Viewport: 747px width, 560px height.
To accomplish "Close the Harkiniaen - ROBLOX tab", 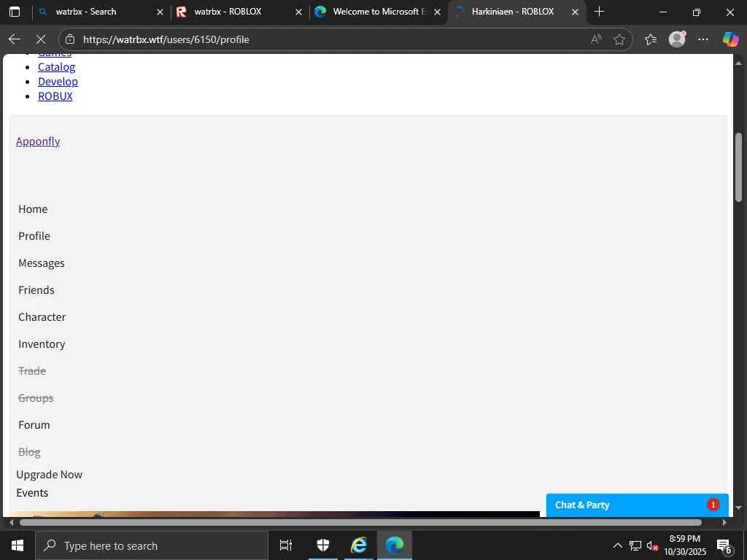I will (x=575, y=12).
